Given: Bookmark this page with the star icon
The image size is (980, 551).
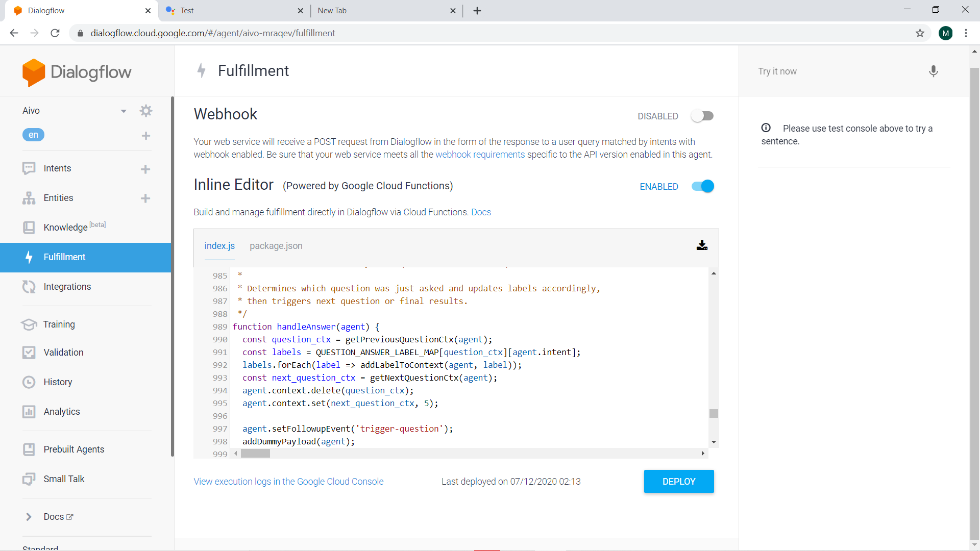Looking at the screenshot, I should pyautogui.click(x=920, y=33).
